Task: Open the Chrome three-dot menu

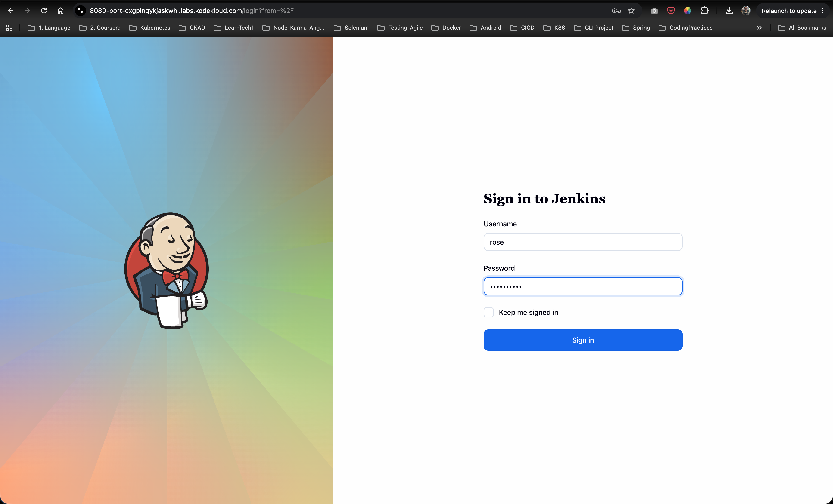Action: coord(823,11)
